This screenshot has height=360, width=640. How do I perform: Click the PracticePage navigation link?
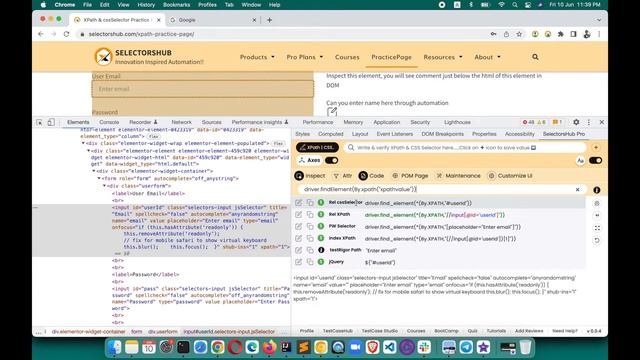[391, 57]
